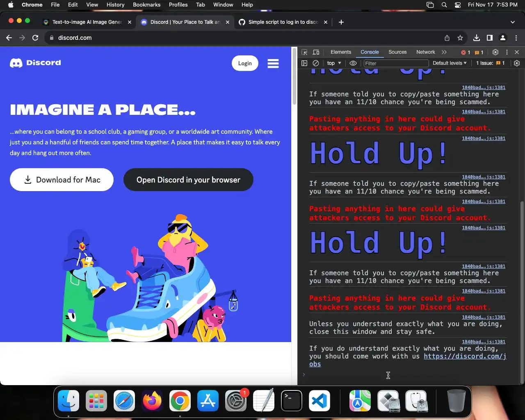Open System Settings from the Dock
This screenshot has height=420, width=525.
(236, 401)
